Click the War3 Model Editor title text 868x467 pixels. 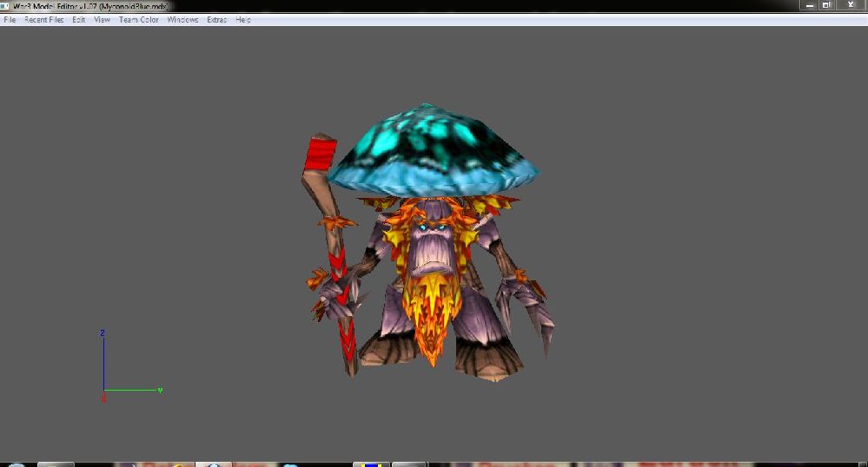90,6
